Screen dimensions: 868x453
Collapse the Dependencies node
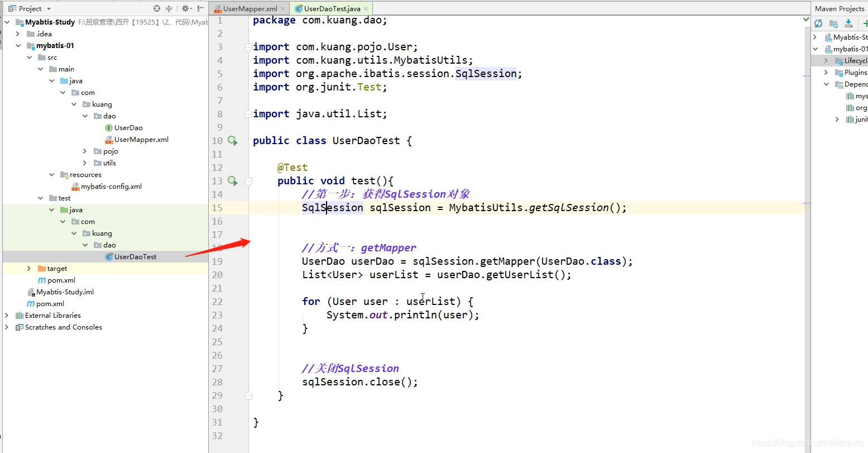click(x=826, y=84)
